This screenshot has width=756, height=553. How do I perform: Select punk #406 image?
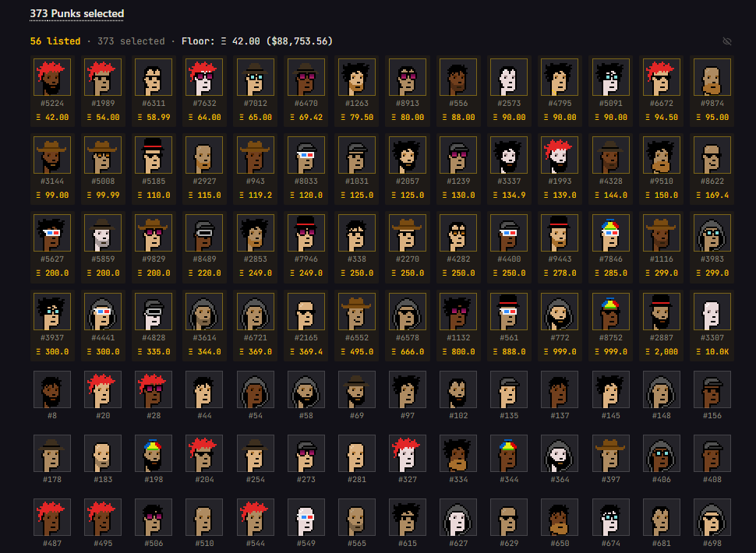[x=661, y=453]
